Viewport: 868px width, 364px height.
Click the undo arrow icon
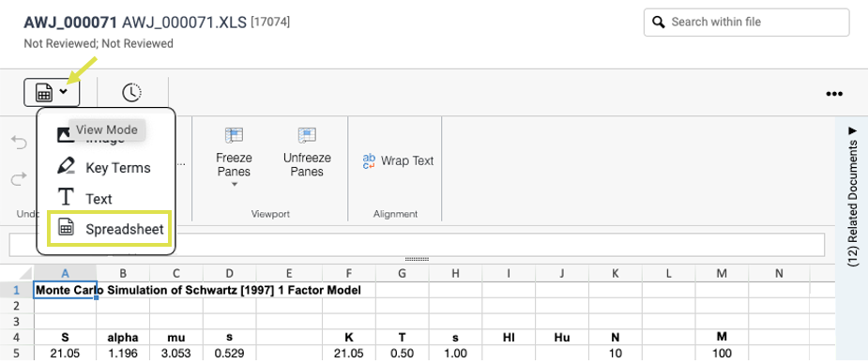coord(19,144)
